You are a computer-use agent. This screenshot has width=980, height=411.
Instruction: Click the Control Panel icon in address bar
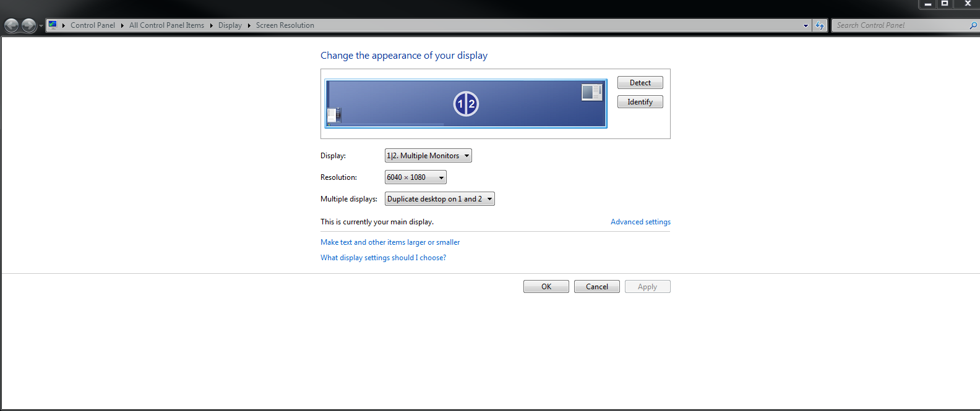coord(53,25)
